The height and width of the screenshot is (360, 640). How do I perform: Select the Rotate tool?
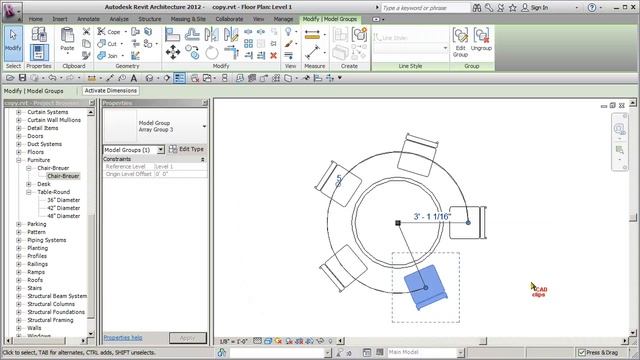pos(211,52)
